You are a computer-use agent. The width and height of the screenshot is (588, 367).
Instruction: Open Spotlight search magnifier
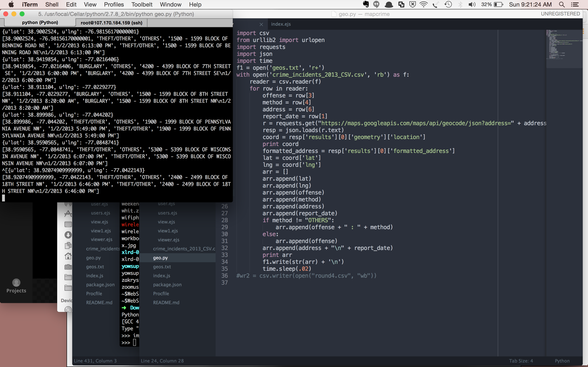(562, 4)
